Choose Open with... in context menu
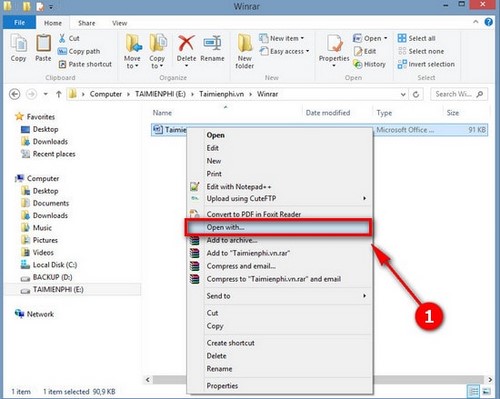 point(278,227)
